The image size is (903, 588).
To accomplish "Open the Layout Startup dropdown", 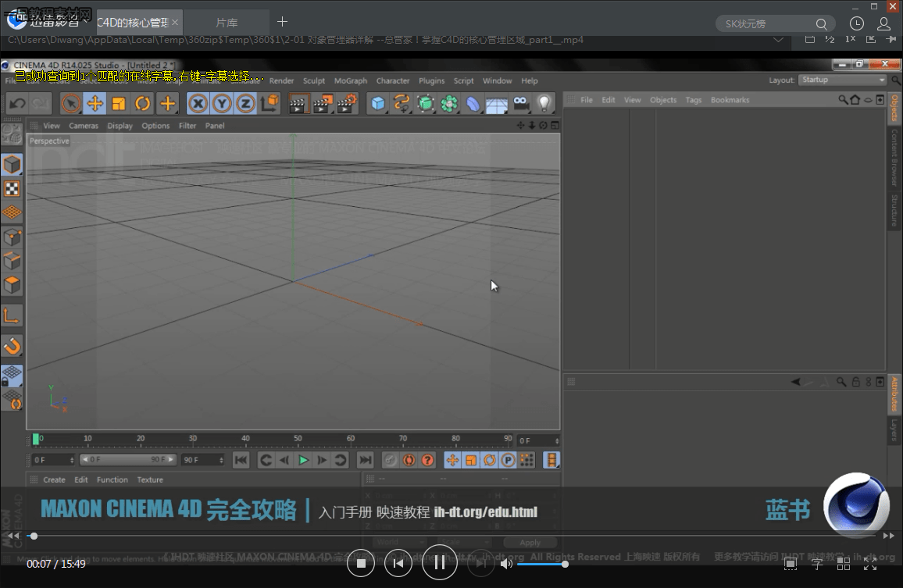I will pyautogui.click(x=842, y=80).
